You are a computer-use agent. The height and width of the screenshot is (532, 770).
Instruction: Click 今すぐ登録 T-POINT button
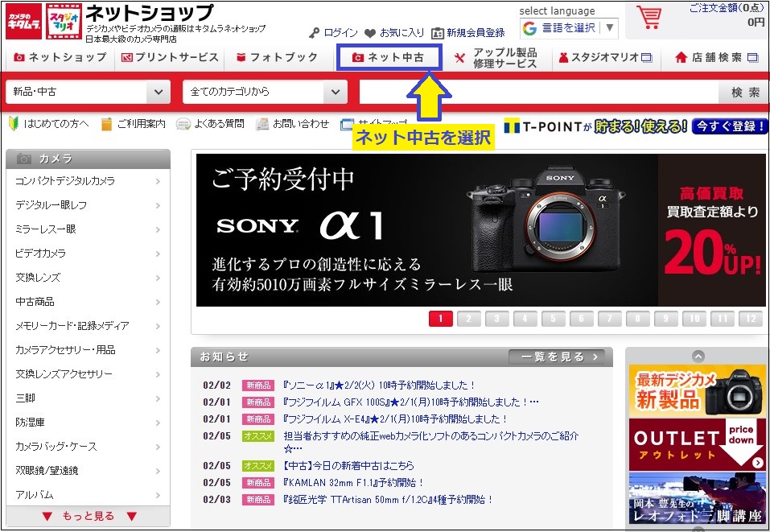pos(729,126)
